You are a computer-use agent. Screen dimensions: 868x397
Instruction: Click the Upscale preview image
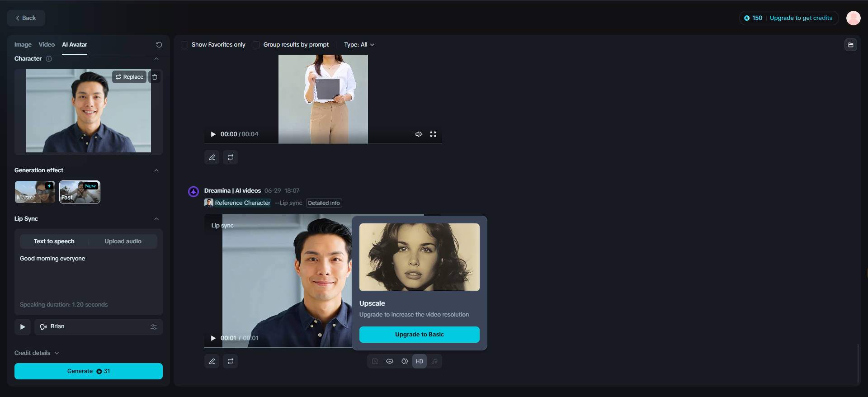coord(420,257)
